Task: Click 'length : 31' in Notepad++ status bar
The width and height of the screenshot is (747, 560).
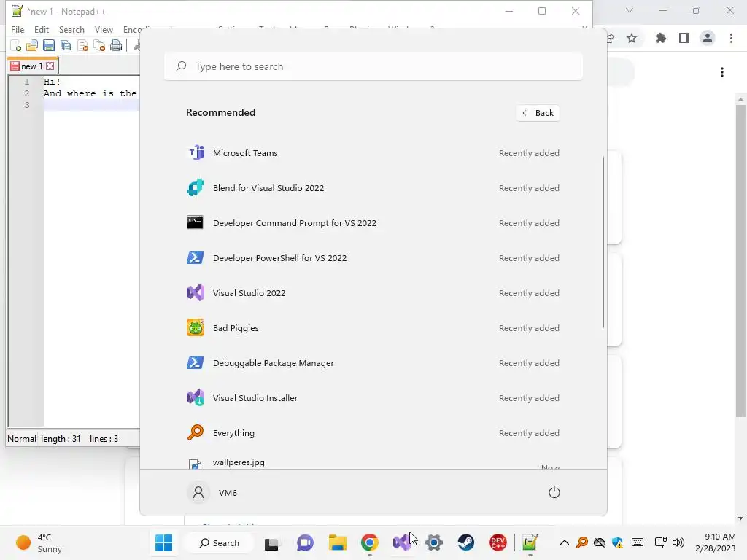Action: point(61,438)
